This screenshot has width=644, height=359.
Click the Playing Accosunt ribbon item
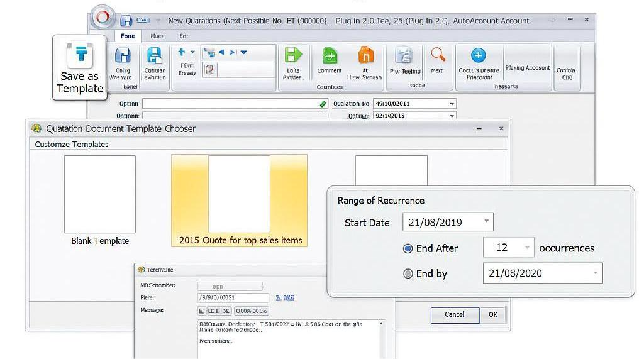click(x=528, y=68)
